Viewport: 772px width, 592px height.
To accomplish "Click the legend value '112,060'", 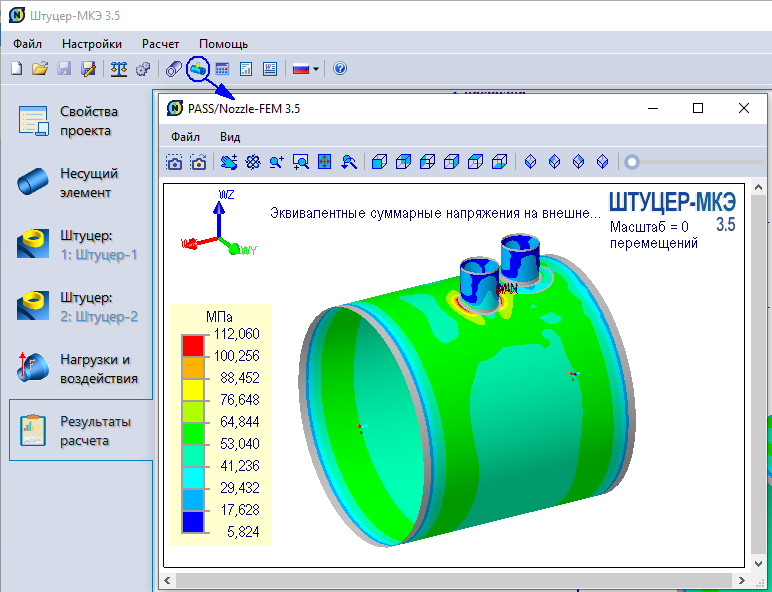I will tap(236, 334).
